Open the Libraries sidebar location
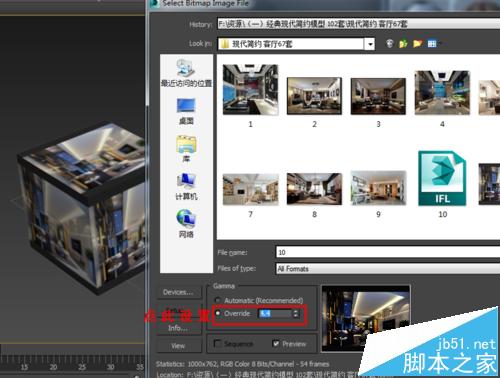 (186, 149)
